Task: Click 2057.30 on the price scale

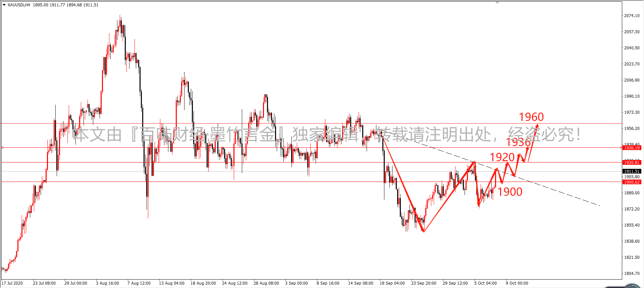Action: click(632, 32)
